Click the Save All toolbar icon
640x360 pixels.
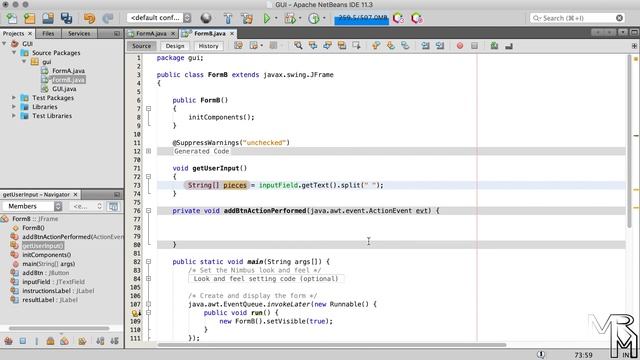(x=66, y=18)
